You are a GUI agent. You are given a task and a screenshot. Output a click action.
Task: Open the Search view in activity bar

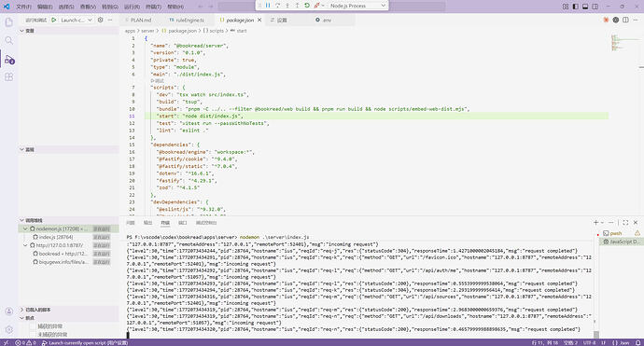coord(8,40)
